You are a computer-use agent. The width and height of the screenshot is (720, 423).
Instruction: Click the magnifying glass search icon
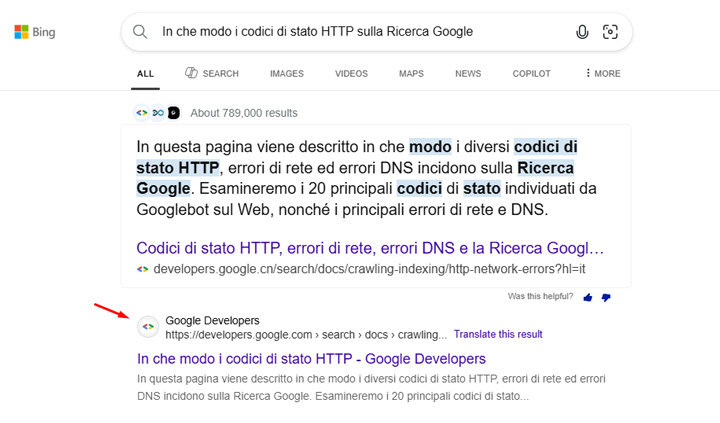point(141,32)
